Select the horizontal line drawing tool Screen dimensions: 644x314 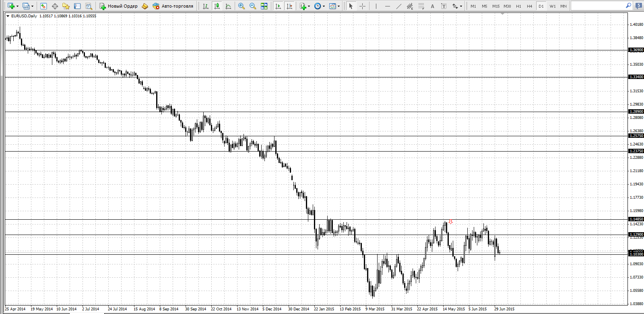point(387,6)
